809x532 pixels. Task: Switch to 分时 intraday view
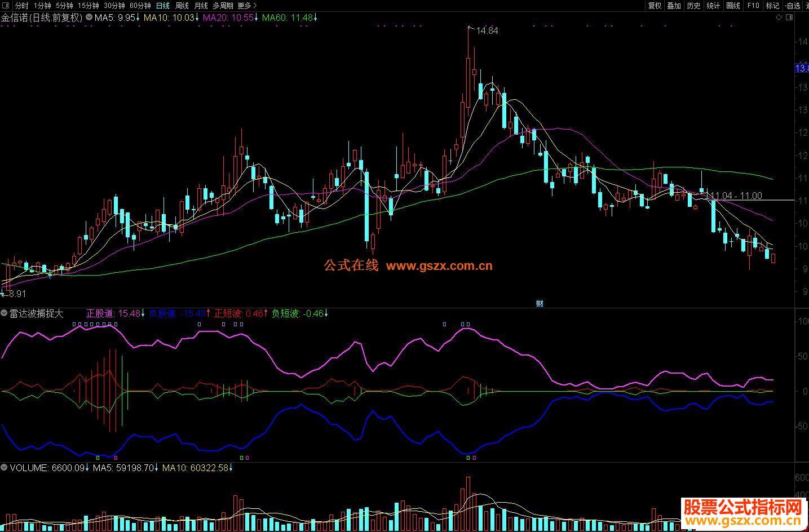(21, 6)
